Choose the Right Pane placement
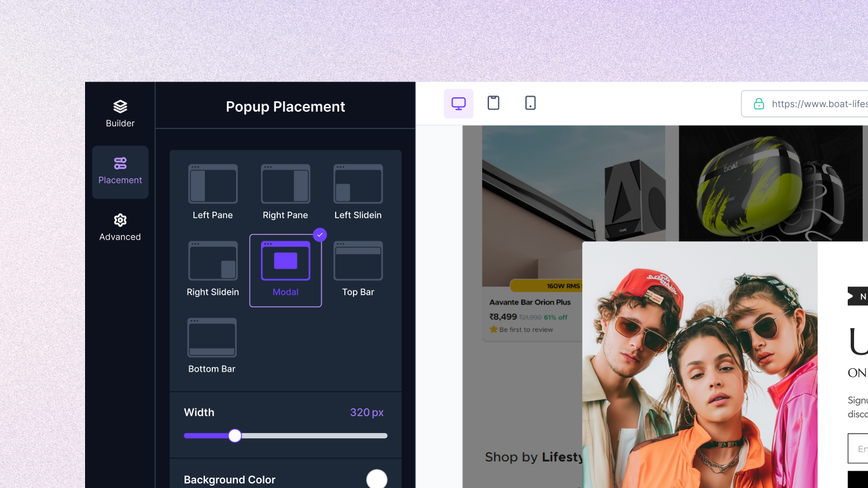868x488 pixels. coord(285,184)
